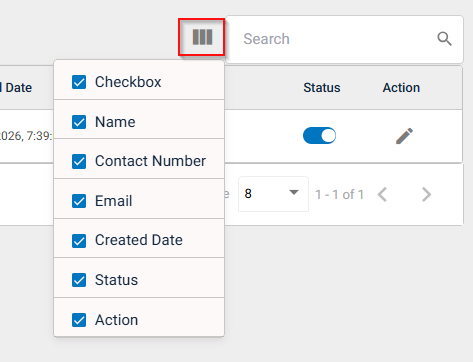The width and height of the screenshot is (473, 362).
Task: Click the Status column header
Action: point(322,88)
